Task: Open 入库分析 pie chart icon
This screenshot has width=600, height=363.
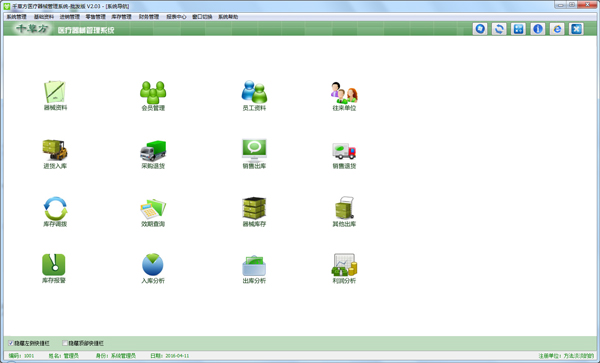Action: click(153, 264)
